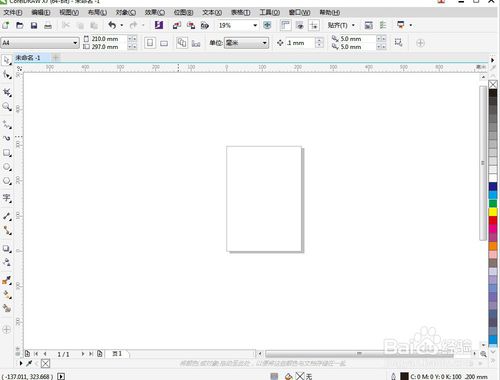Select the Smart Fill tool

(x=7, y=308)
